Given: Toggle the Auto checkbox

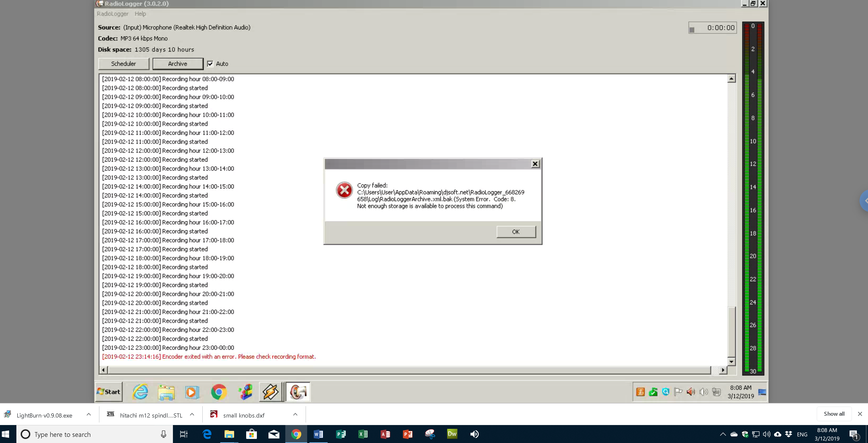Looking at the screenshot, I should pyautogui.click(x=210, y=64).
